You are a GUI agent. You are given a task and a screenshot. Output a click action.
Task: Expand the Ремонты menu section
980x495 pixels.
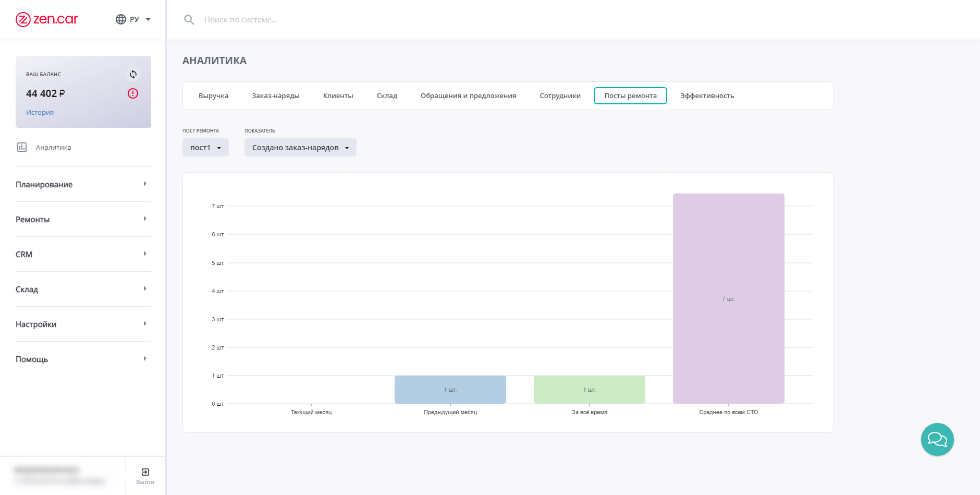click(83, 219)
